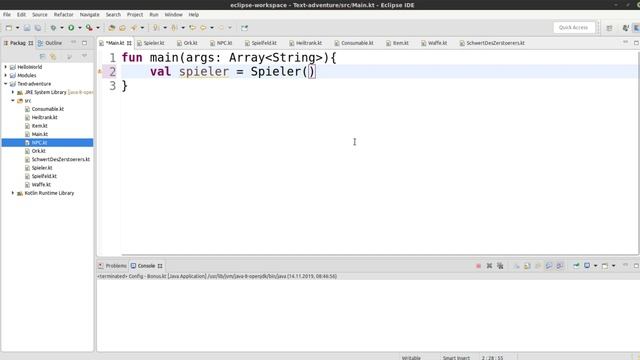Click the Open Console icon

(605, 266)
